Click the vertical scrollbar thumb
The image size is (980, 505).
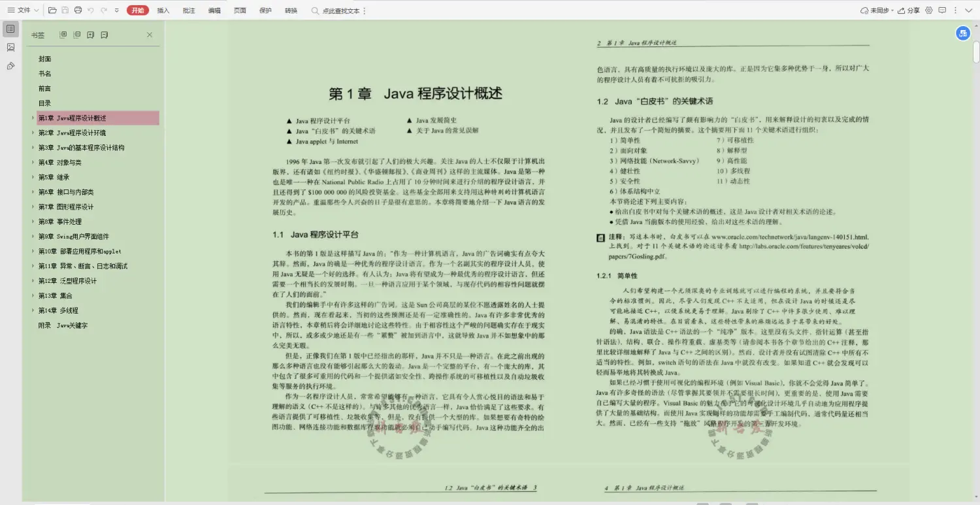click(976, 51)
